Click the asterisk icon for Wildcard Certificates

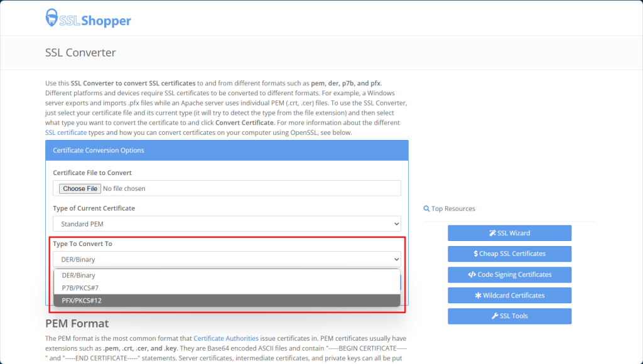click(x=478, y=296)
